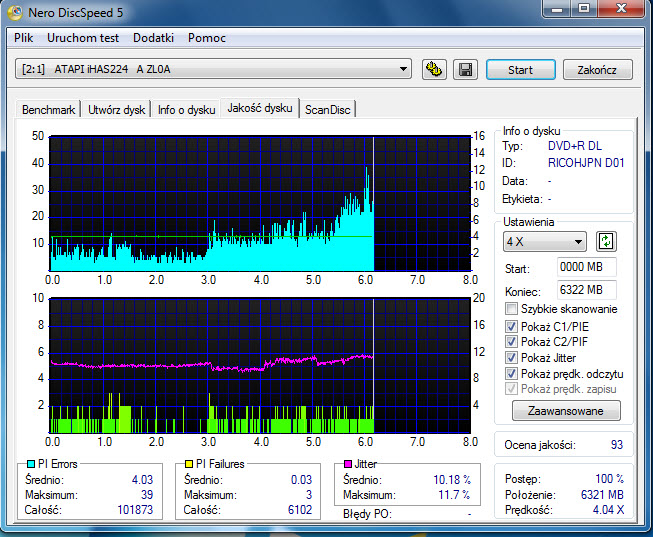
Task: Click the Start position field 0000 MB
Action: tap(586, 267)
